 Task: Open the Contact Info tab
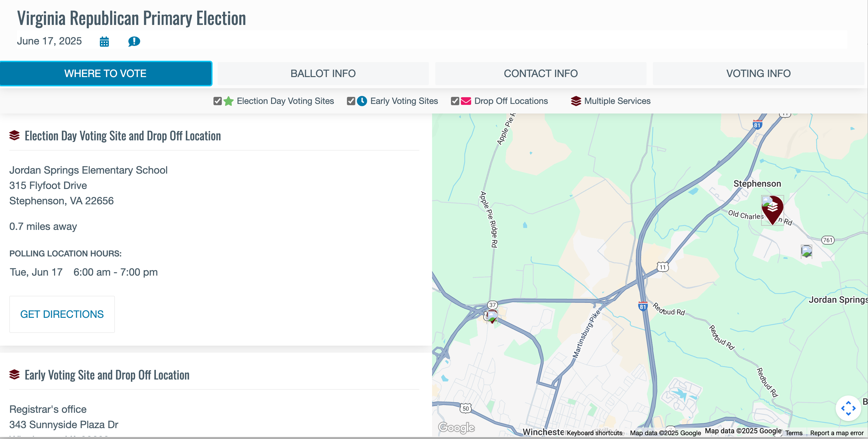[x=541, y=74]
